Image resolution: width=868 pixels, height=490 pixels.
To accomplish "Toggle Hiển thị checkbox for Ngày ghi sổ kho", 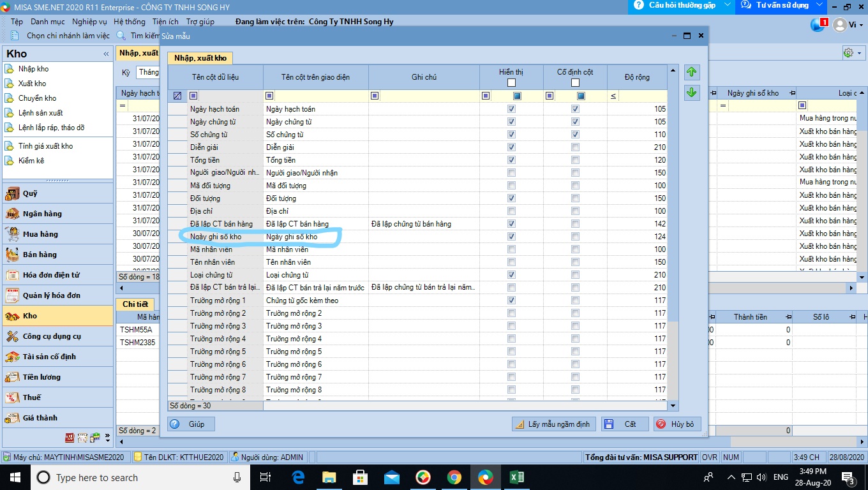I will pyautogui.click(x=511, y=237).
